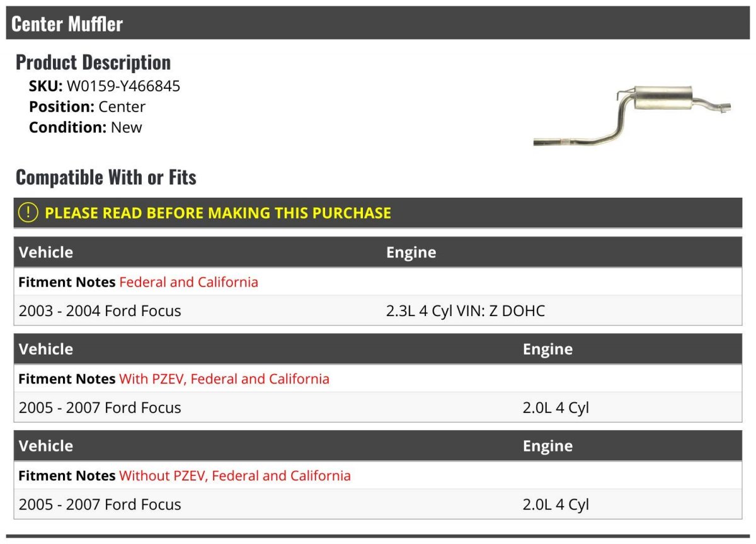Select the Position: Center text

pos(87,106)
